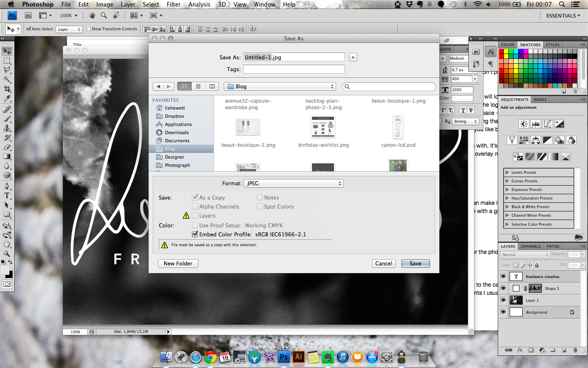Click the Cancel button
The height and width of the screenshot is (368, 588).
(x=383, y=263)
